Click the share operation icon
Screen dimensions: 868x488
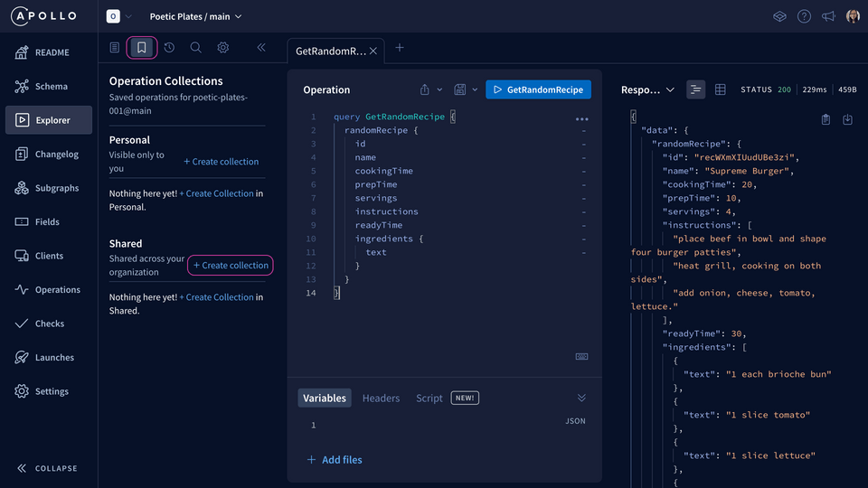point(425,89)
